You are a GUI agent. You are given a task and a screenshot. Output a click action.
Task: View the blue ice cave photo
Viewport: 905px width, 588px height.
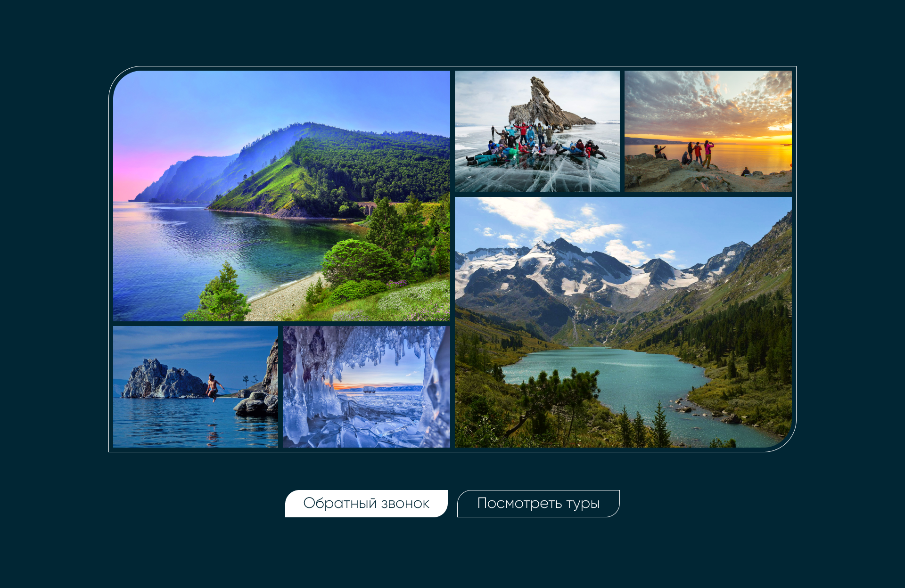[x=366, y=386]
